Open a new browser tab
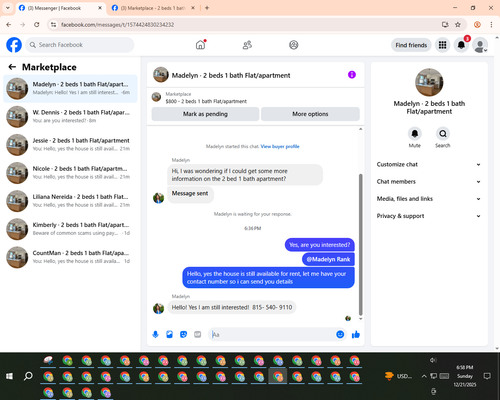Screen dimensions: 500x400 point(207,8)
